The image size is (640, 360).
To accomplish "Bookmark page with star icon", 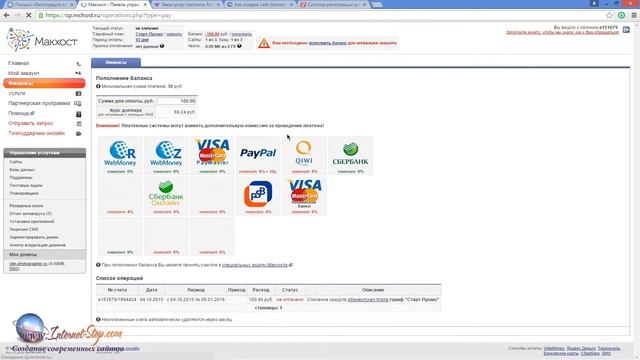I will pos(609,15).
